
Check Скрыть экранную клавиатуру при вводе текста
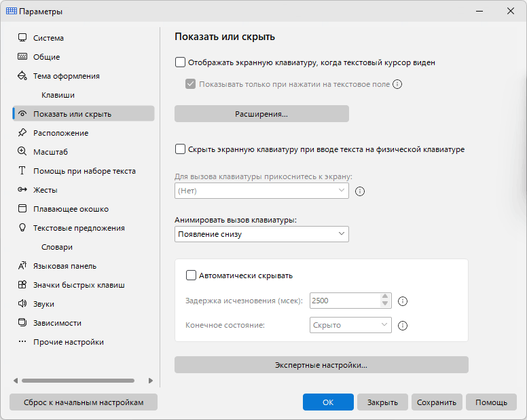(180, 149)
